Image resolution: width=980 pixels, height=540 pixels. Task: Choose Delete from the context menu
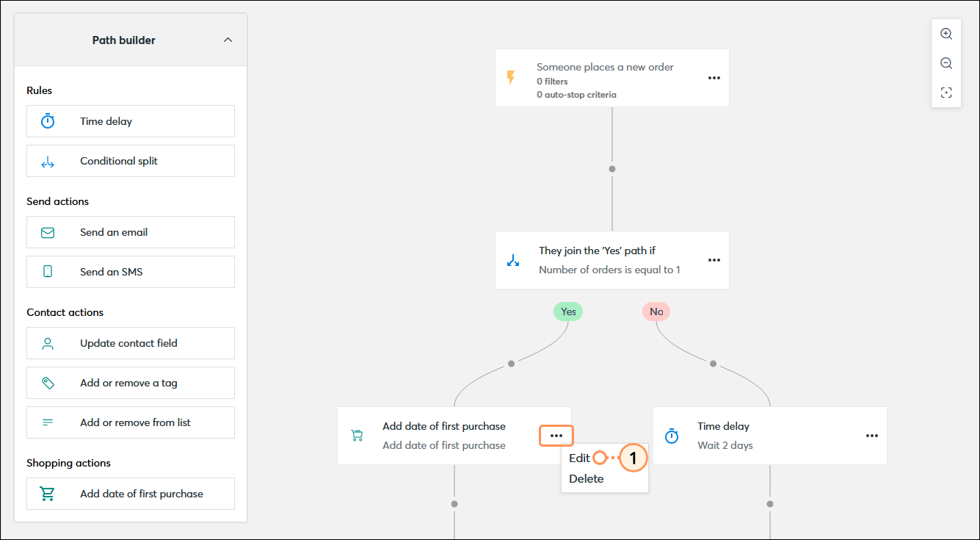[587, 478]
